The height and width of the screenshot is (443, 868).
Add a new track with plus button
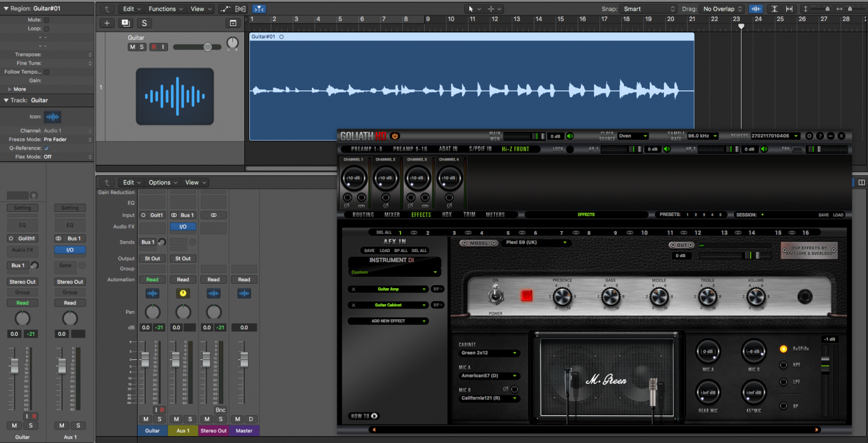pos(107,23)
